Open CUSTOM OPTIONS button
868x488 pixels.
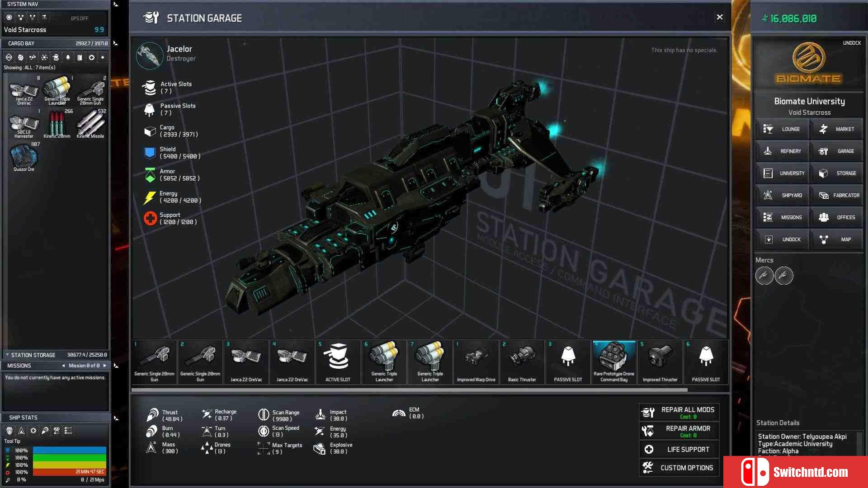pyautogui.click(x=679, y=468)
